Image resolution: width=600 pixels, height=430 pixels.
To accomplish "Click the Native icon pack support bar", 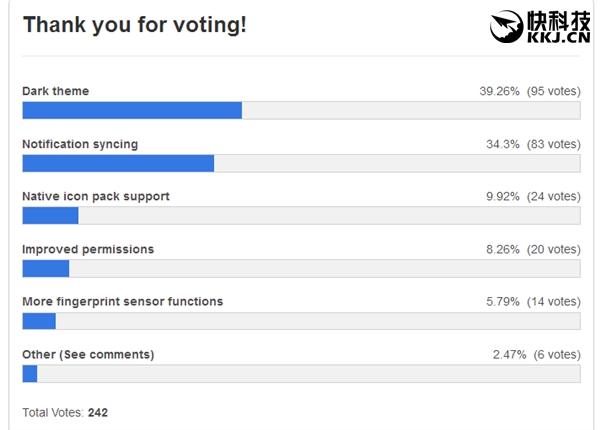I will coord(300,216).
